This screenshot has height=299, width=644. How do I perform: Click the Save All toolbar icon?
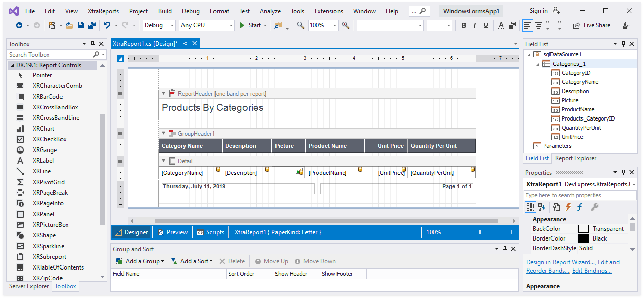point(92,25)
